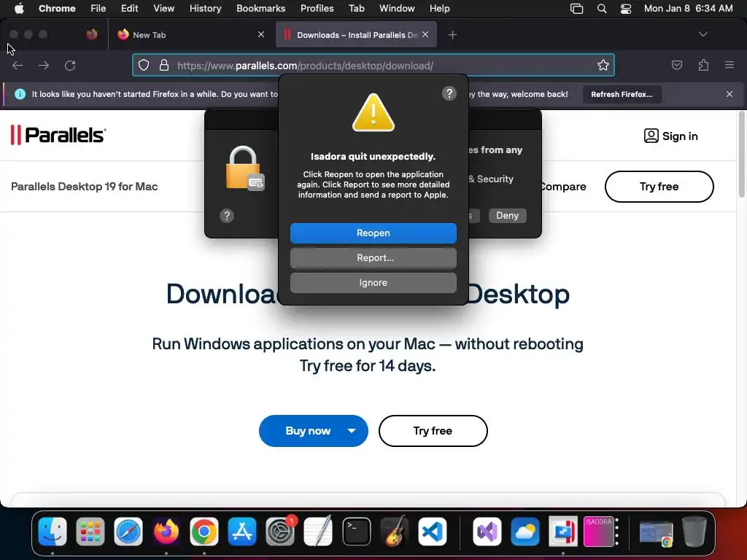Open Launchpad from the Dock

[90, 532]
